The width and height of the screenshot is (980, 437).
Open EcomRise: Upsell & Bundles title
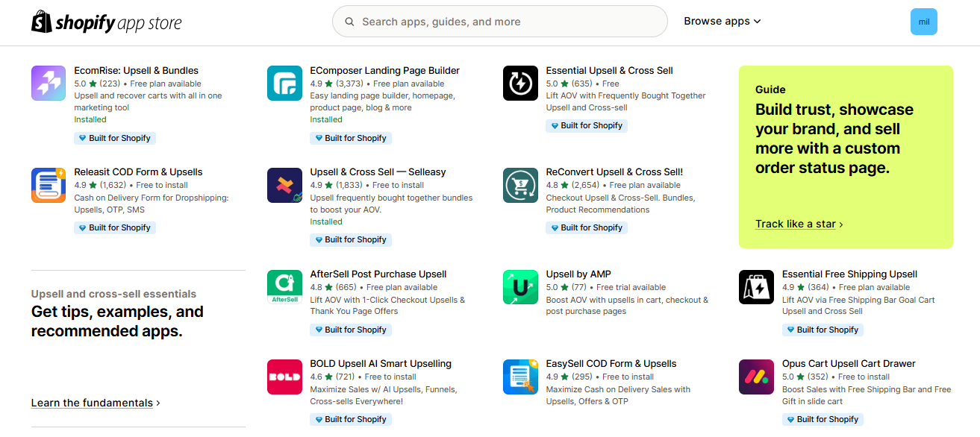pos(137,71)
